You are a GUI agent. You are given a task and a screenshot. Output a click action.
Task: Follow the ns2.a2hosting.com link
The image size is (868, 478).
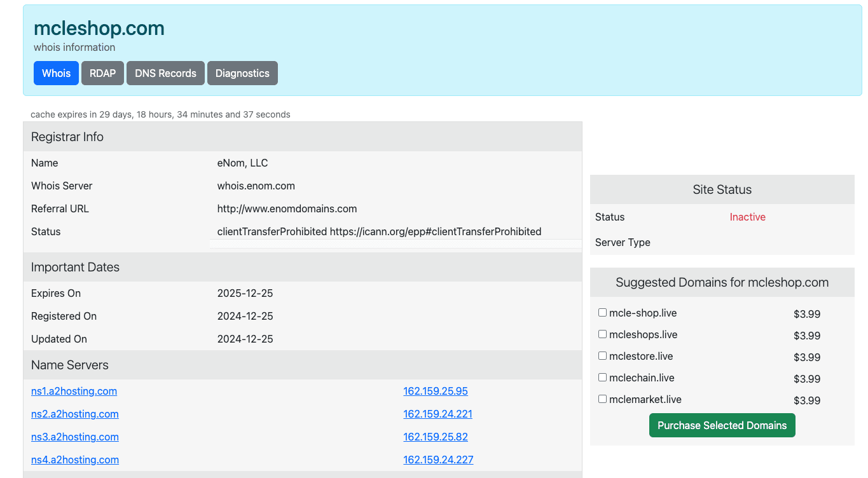point(74,414)
